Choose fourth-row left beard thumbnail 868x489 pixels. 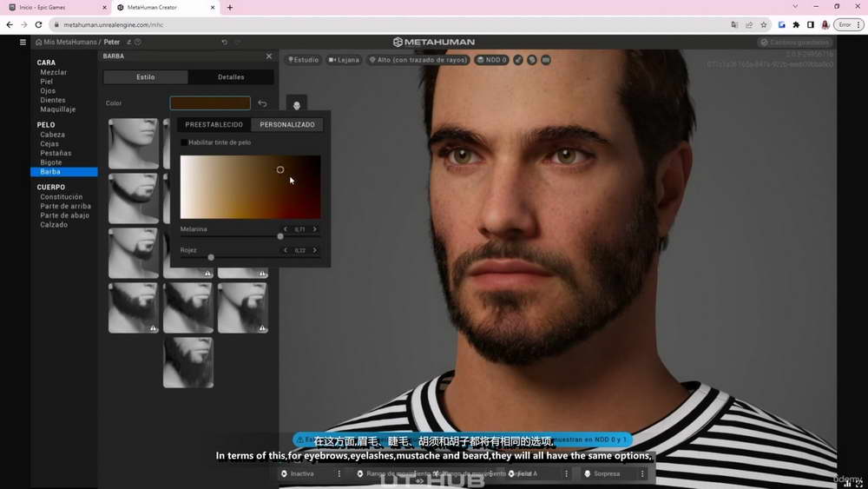(x=134, y=308)
